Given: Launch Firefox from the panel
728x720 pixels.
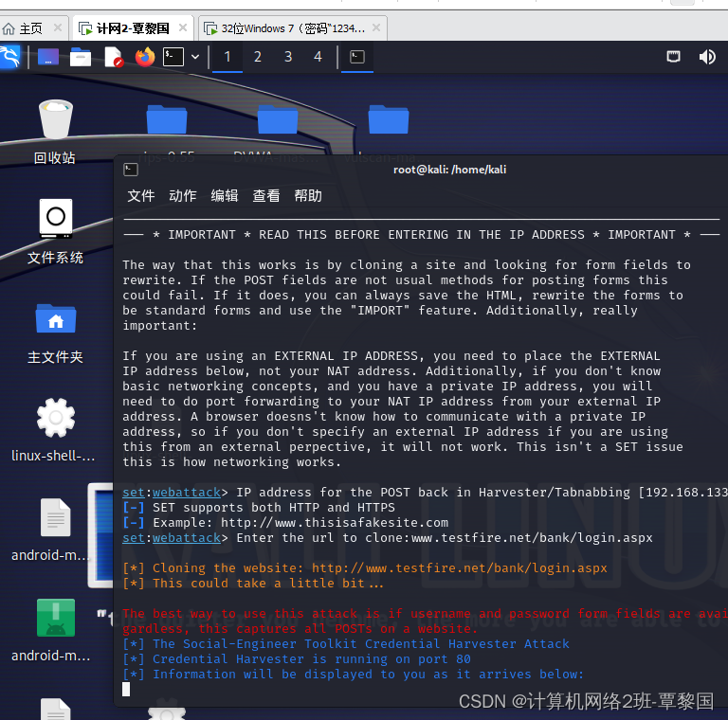Looking at the screenshot, I should click(145, 57).
